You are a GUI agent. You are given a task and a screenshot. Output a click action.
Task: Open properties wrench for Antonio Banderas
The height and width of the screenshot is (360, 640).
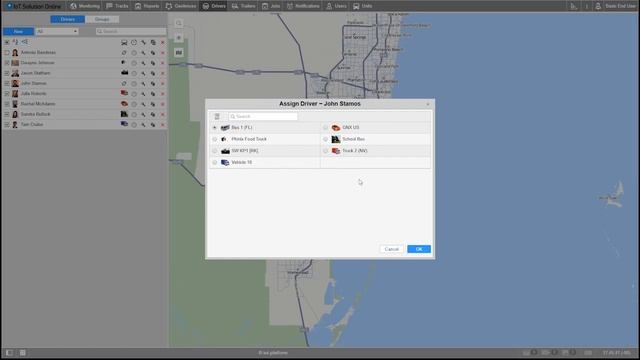point(143,53)
